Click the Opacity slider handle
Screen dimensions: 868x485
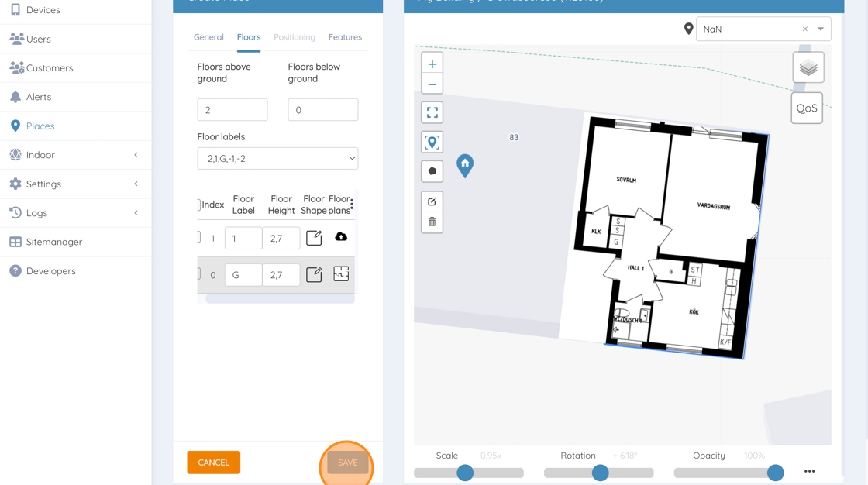click(x=776, y=473)
